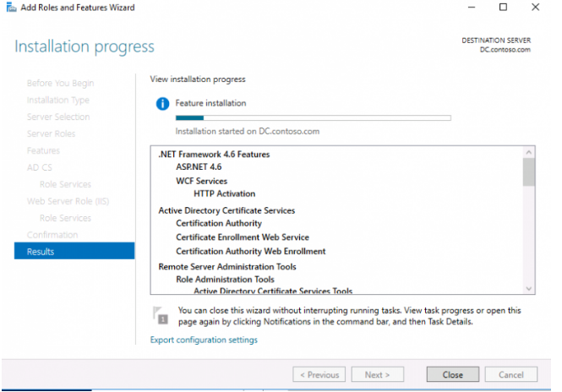Screen dimensions: 562x392
Task: Click the Close button
Action: [x=453, y=374]
